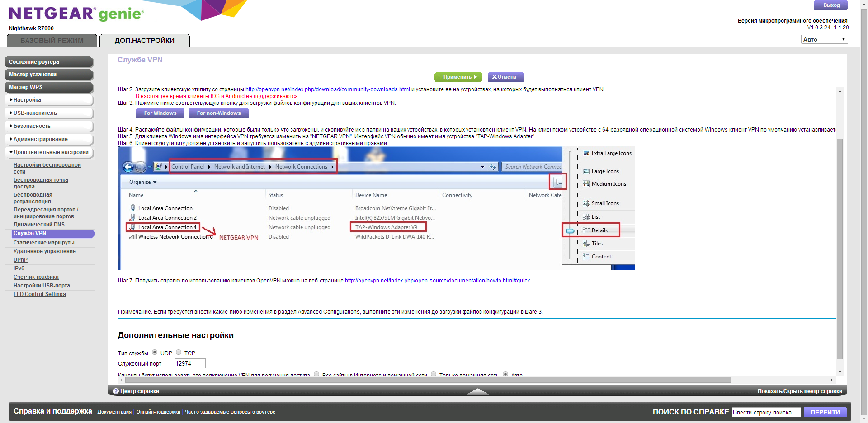Click the content vertical scrollbar thumb
Viewport: 868px width, 423px height.
click(840, 249)
